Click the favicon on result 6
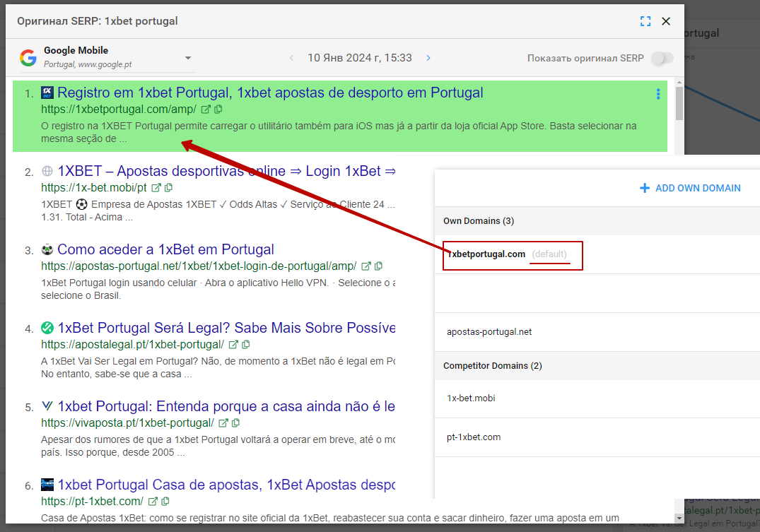 click(x=47, y=485)
